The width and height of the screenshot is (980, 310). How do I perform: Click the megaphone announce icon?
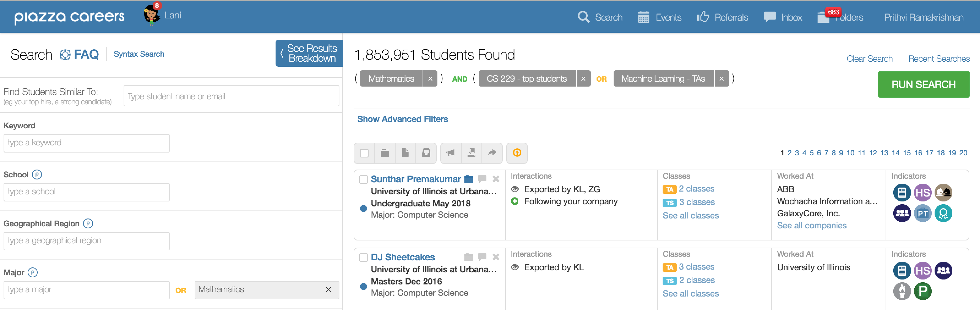(x=451, y=153)
